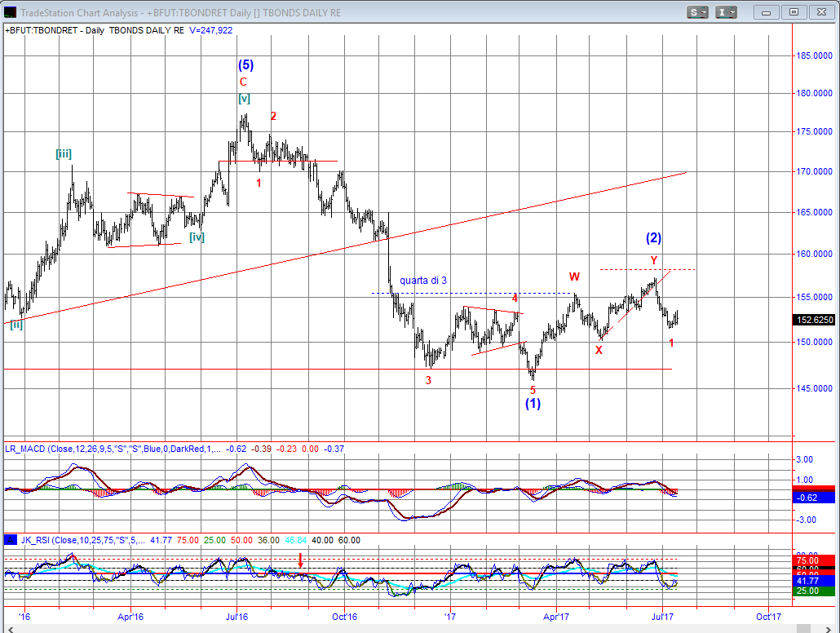Select the teal [iv] wave label
The height and width of the screenshot is (633, 840).
point(197,237)
